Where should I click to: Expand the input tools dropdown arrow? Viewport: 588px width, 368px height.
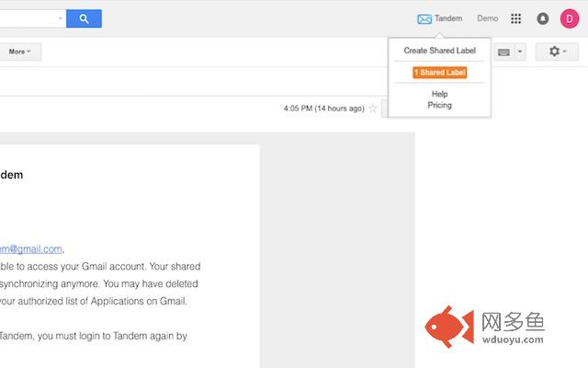tap(520, 52)
